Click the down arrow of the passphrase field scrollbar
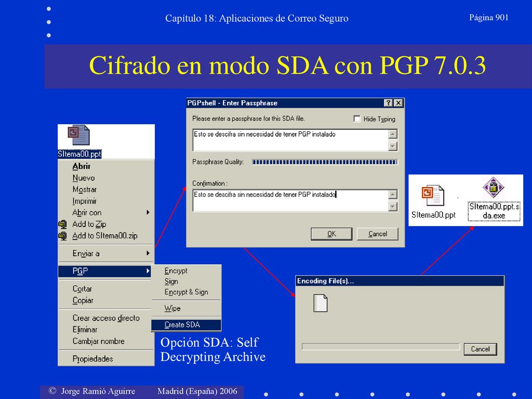This screenshot has height=399, width=532. (x=393, y=146)
